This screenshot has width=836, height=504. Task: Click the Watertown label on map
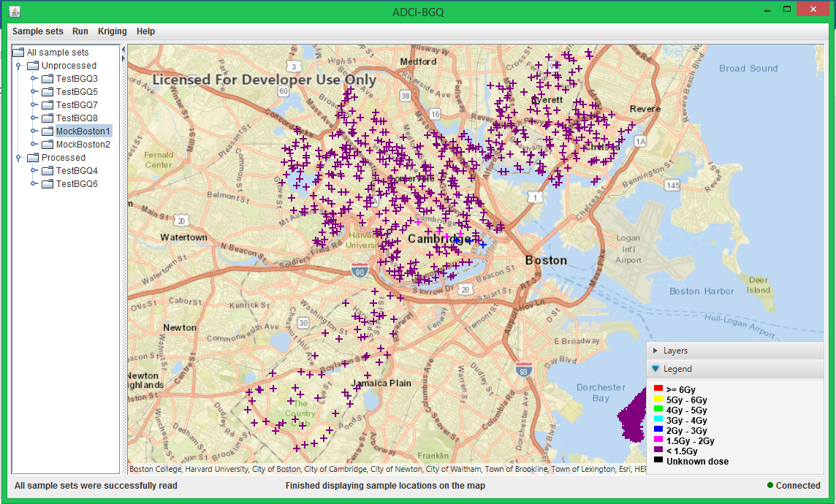point(183,237)
